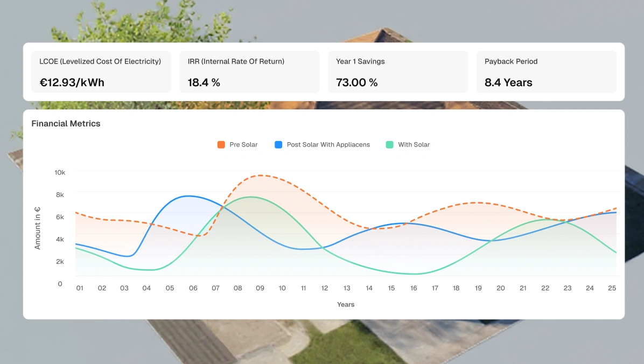Screen dimensions: 644x364
Task: Click year 18 on x-axis
Action: 456,288
